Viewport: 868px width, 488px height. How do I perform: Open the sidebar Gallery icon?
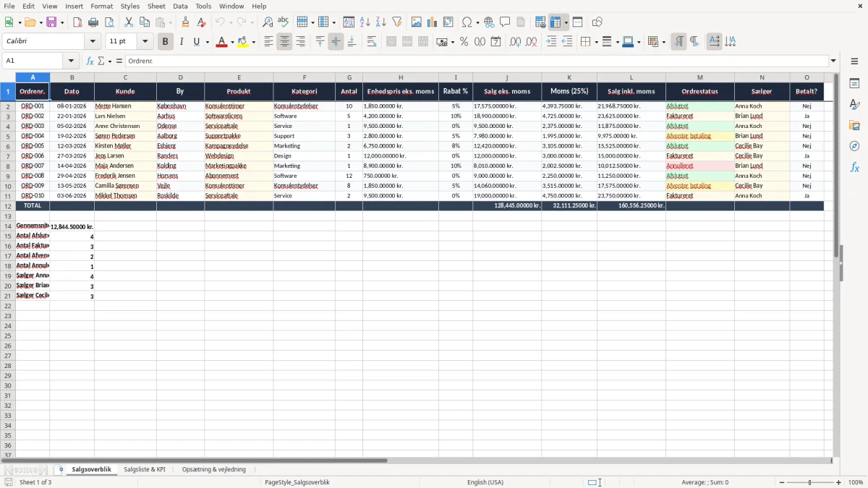(854, 126)
